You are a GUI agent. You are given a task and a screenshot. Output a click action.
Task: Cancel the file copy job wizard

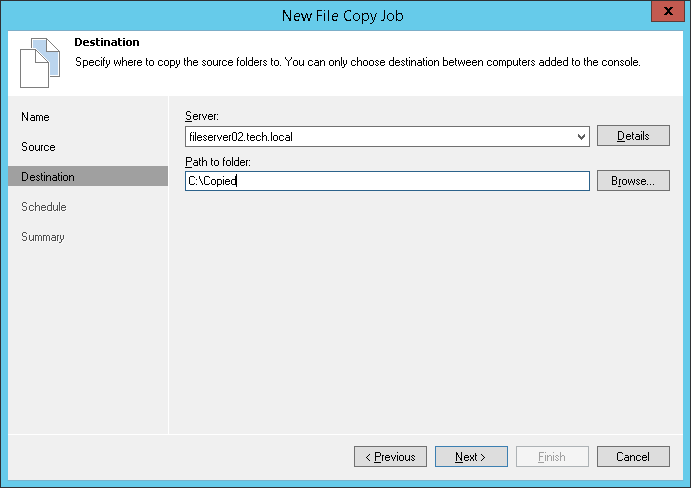633,457
